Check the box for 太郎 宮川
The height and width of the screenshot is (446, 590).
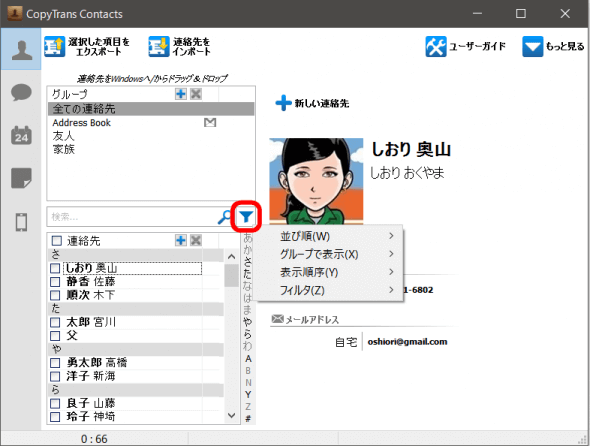(55, 322)
